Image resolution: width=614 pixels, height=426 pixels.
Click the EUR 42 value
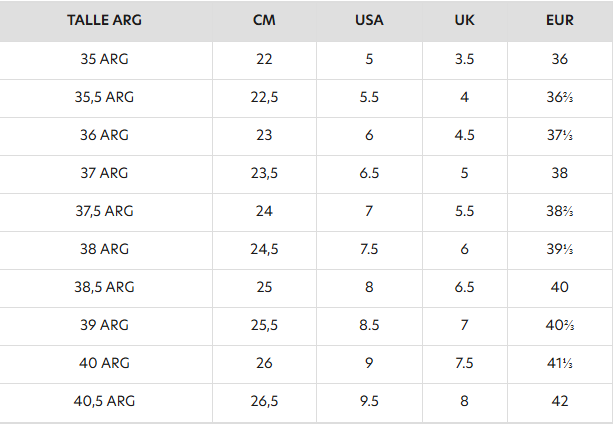[560, 401]
